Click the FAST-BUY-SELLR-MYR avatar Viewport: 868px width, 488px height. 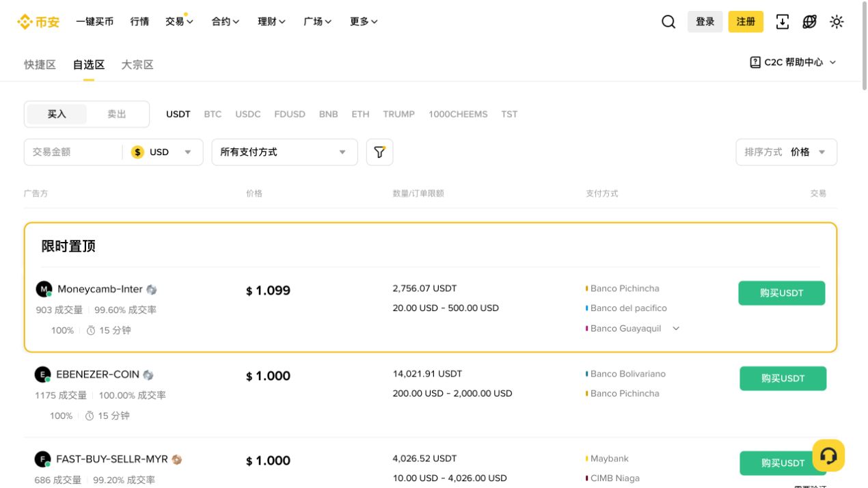(x=42, y=459)
